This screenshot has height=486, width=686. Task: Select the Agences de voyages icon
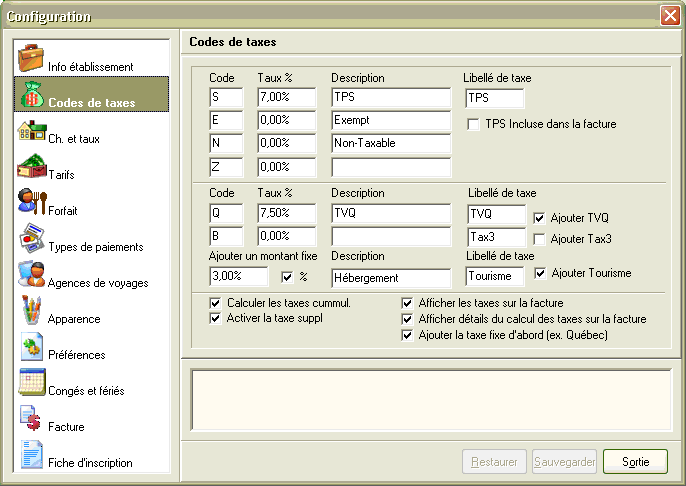click(31, 275)
